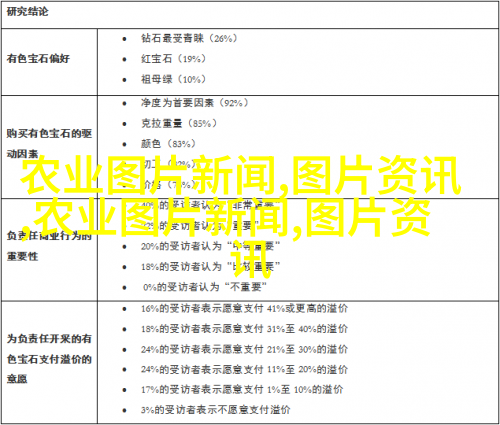
Task: Click the 克拉重量 (85%) line
Action: tap(179, 123)
